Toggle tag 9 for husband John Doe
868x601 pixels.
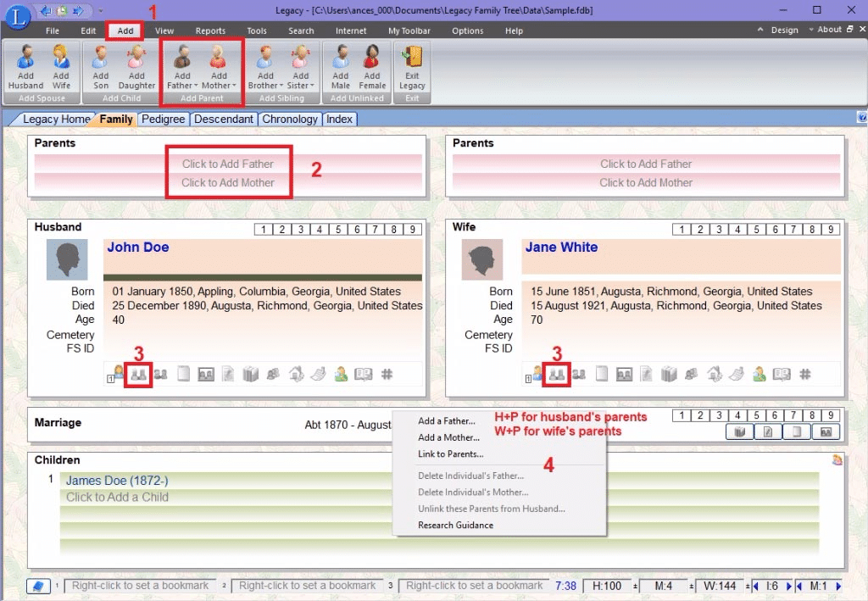tap(413, 229)
